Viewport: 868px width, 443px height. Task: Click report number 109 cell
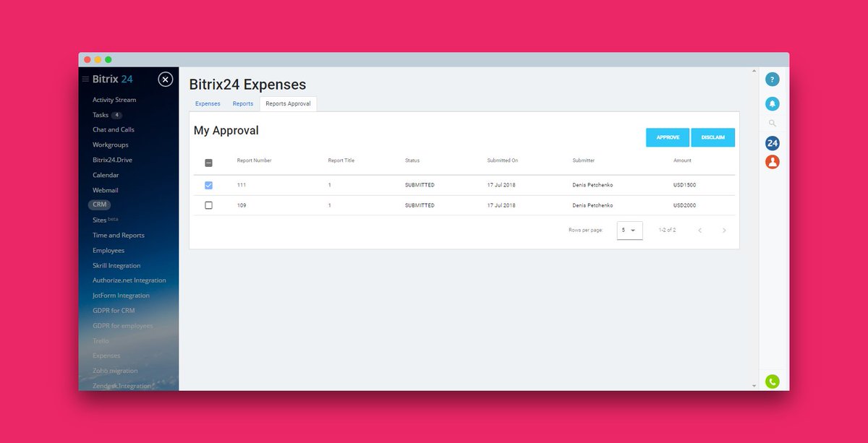click(242, 205)
